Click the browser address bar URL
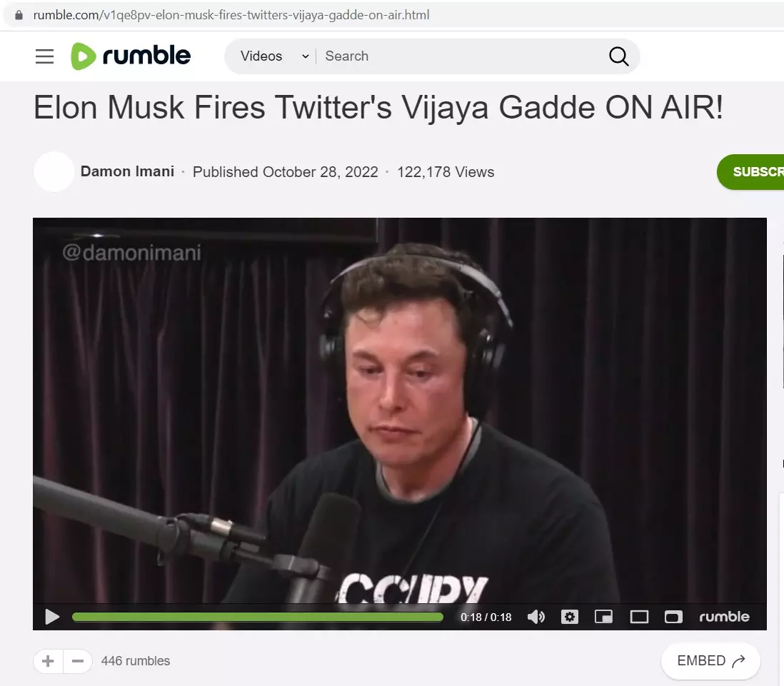Image resolution: width=784 pixels, height=686 pixels. click(231, 15)
